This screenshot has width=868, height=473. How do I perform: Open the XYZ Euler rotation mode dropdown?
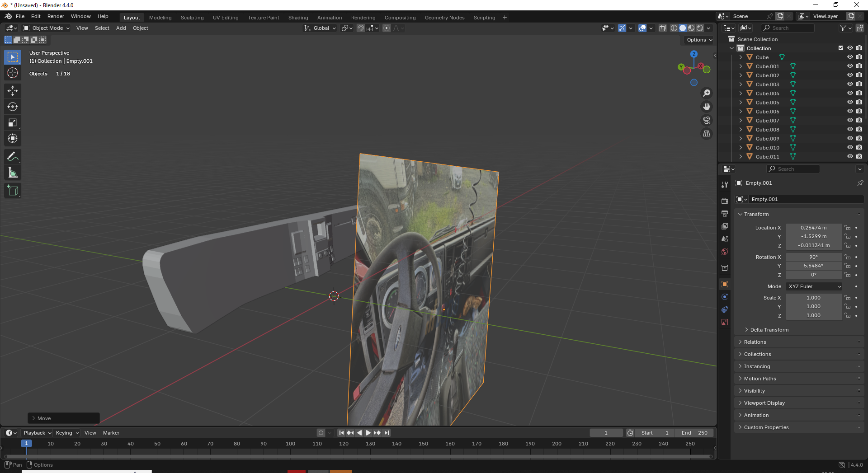[814, 286]
